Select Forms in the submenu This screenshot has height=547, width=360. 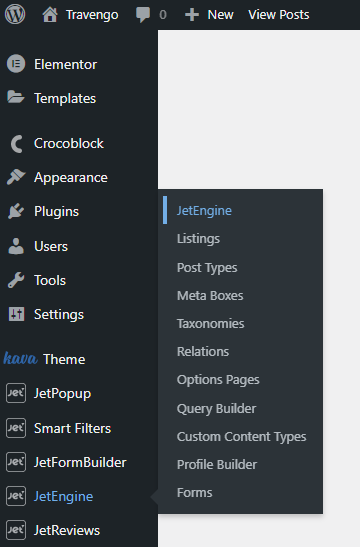tap(194, 493)
